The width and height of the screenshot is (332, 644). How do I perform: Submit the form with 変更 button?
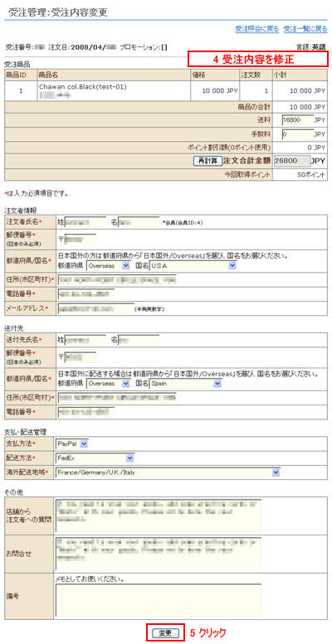(166, 633)
